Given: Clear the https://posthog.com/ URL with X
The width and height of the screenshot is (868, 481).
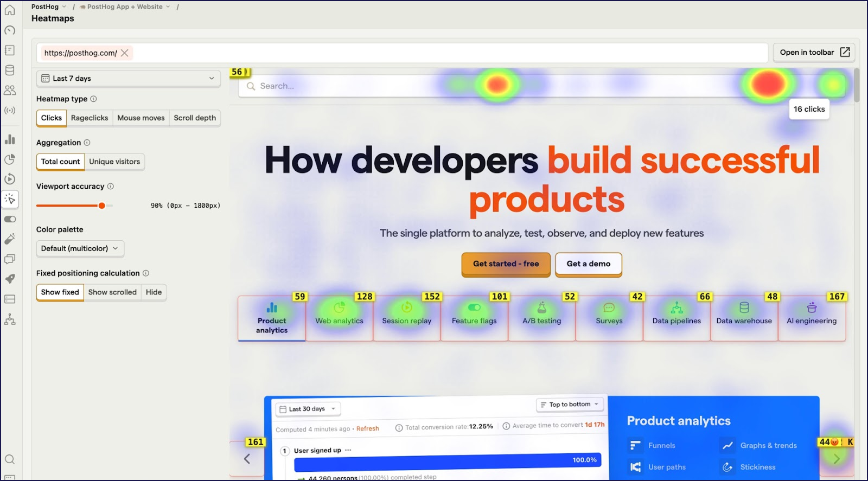Looking at the screenshot, I should 125,53.
